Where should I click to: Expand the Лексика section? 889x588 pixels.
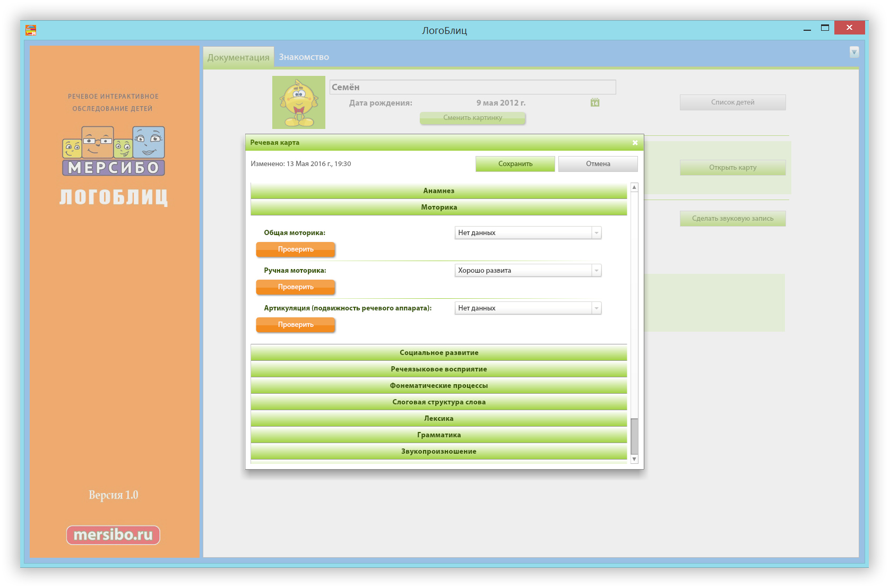tap(438, 419)
